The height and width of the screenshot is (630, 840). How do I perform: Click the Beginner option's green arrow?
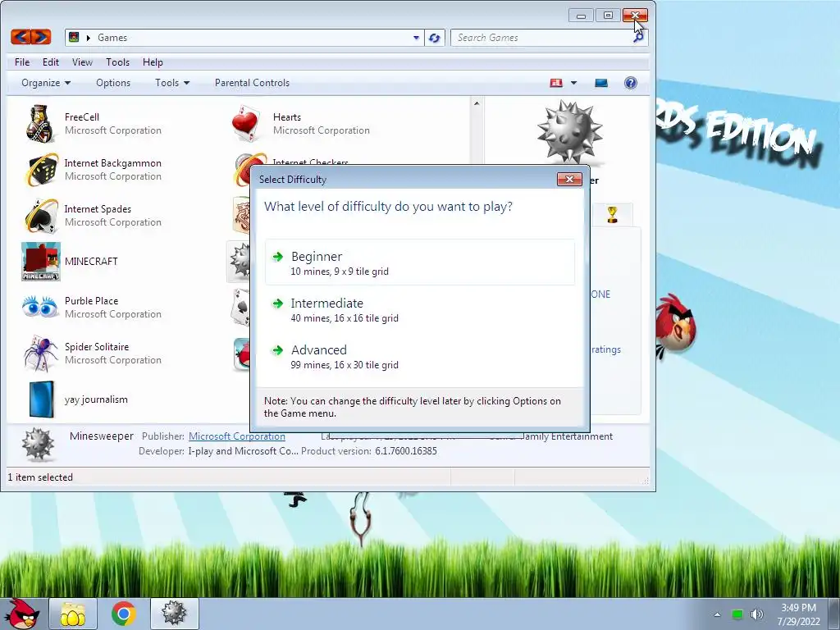point(277,257)
